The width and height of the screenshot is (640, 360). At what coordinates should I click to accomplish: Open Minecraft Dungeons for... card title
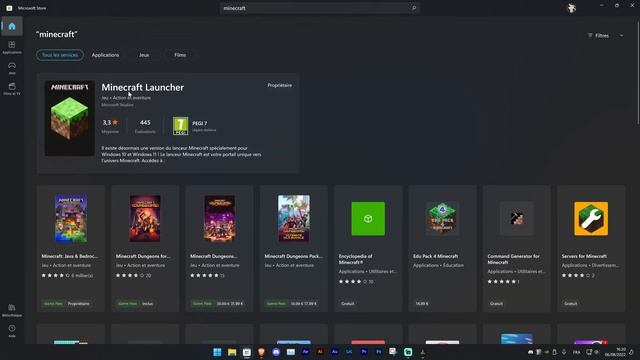point(143,256)
